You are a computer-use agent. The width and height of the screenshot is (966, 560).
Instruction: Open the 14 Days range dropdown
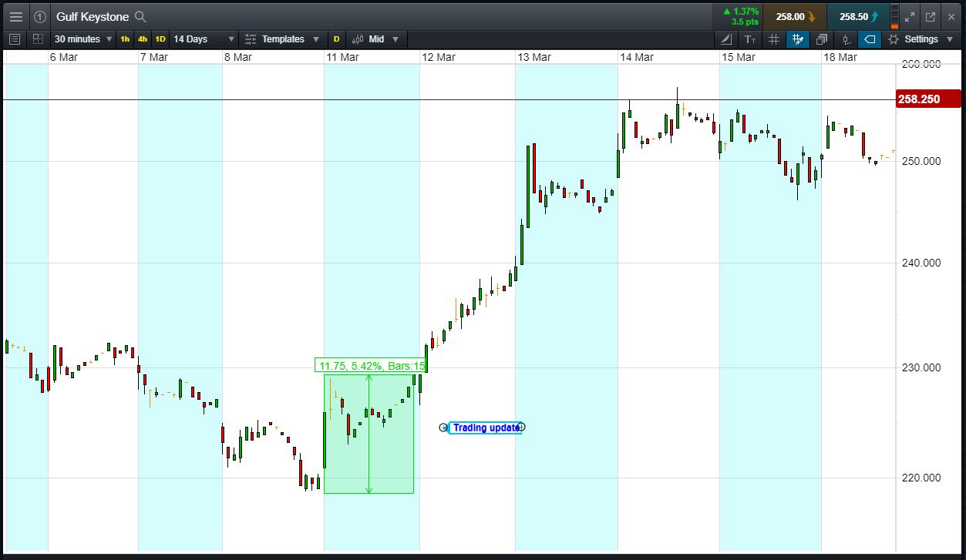pos(204,39)
